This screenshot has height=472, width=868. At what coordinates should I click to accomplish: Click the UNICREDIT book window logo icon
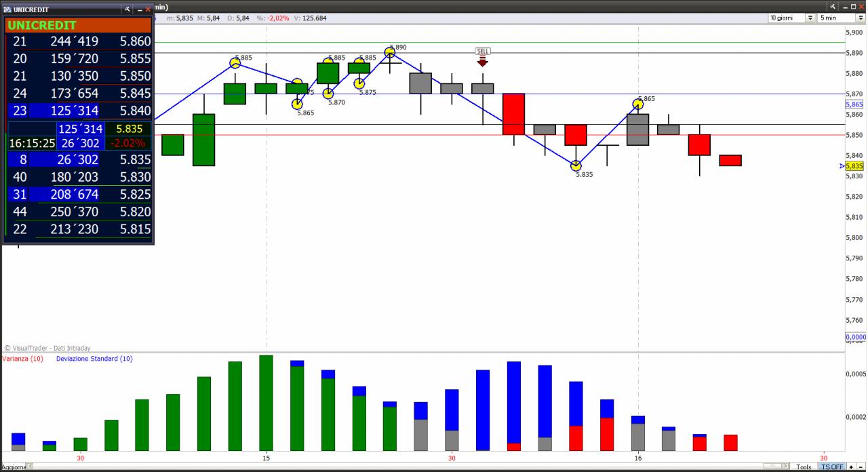(x=7, y=9)
